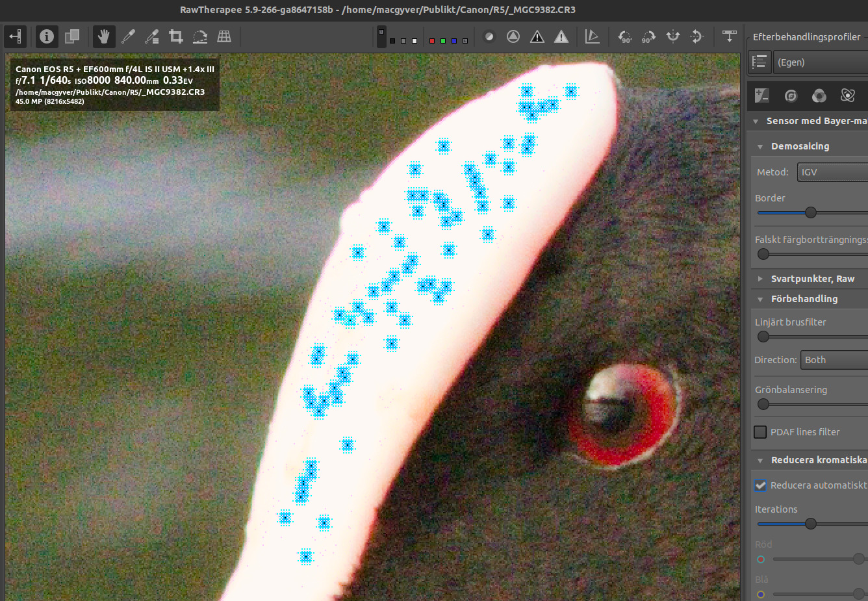Click the Border slider handle
Image resolution: width=868 pixels, height=601 pixels.
point(811,212)
